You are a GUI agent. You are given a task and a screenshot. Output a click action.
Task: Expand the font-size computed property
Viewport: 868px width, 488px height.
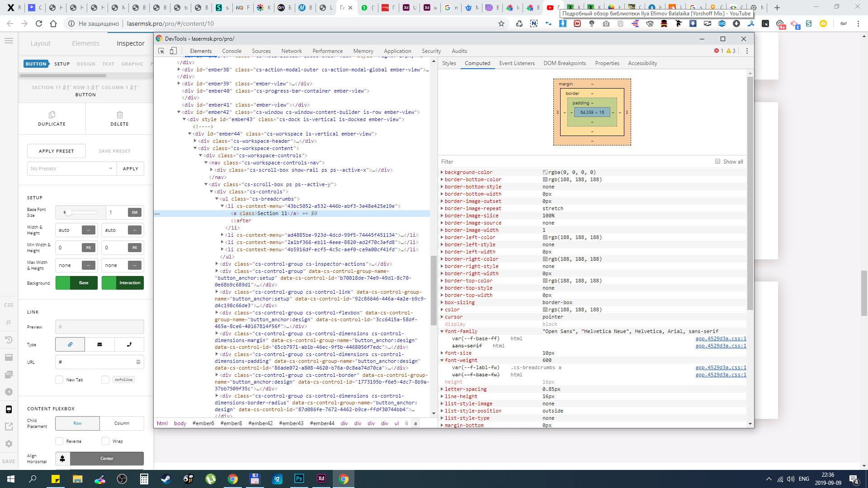point(442,353)
